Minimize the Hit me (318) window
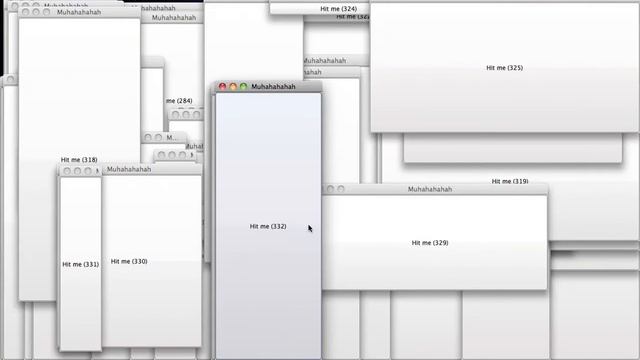 click(x=36, y=12)
